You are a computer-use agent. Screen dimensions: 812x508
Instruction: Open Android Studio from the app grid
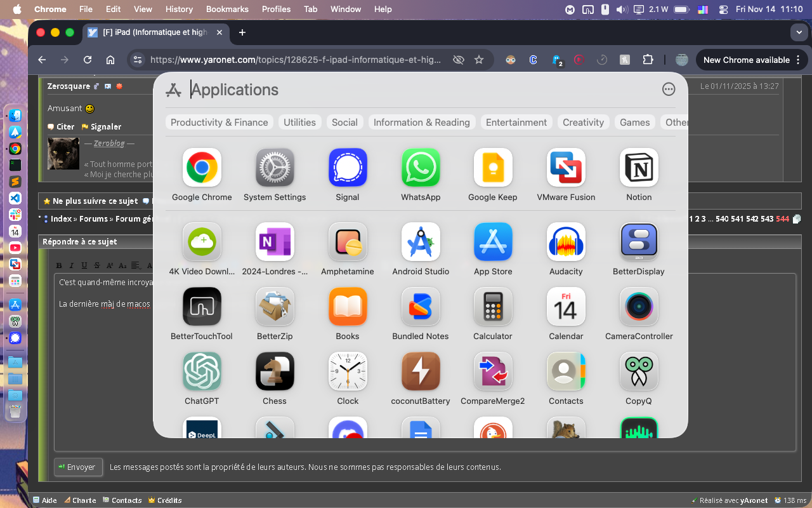click(421, 242)
